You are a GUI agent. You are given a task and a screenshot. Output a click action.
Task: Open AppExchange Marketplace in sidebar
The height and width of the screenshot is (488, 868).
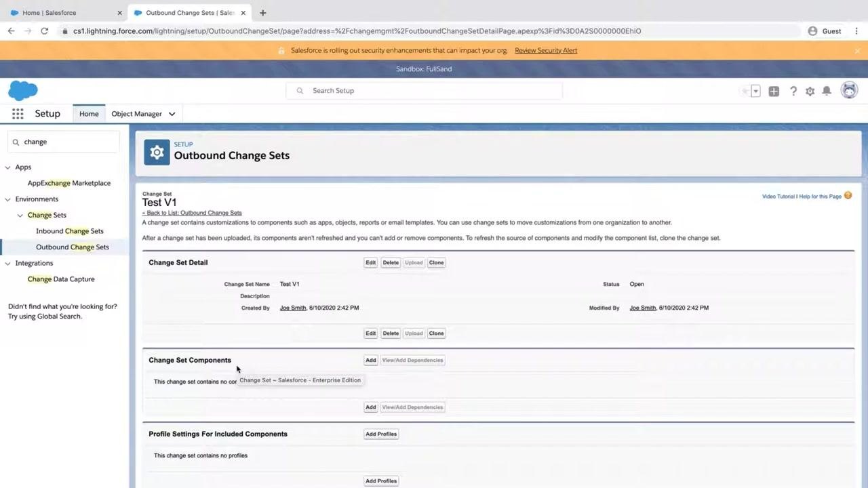(69, 183)
